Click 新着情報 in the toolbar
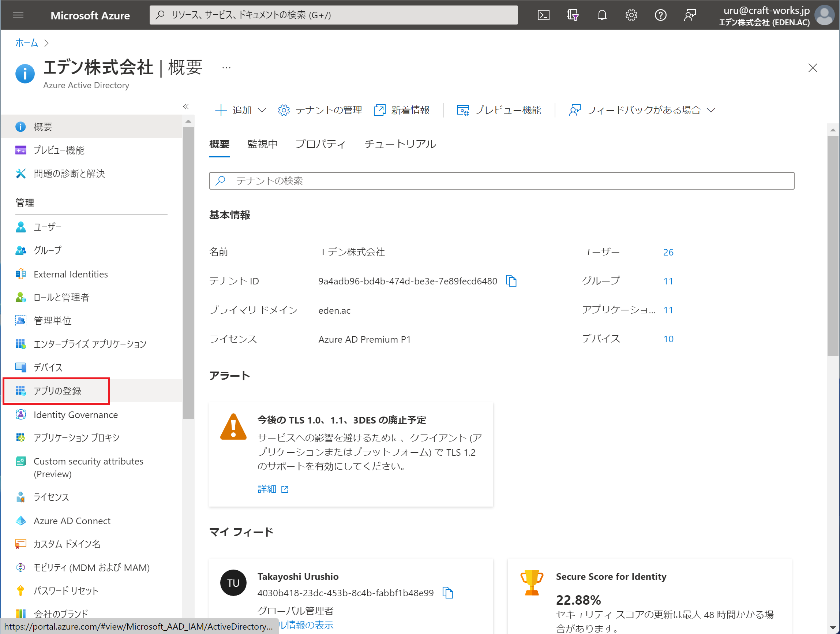The height and width of the screenshot is (634, 840). point(402,110)
